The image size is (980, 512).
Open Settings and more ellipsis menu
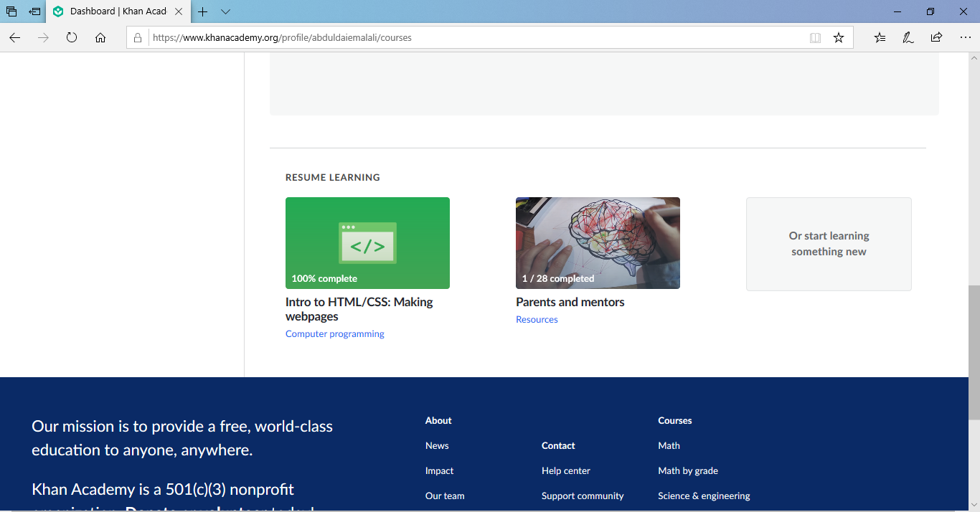965,38
